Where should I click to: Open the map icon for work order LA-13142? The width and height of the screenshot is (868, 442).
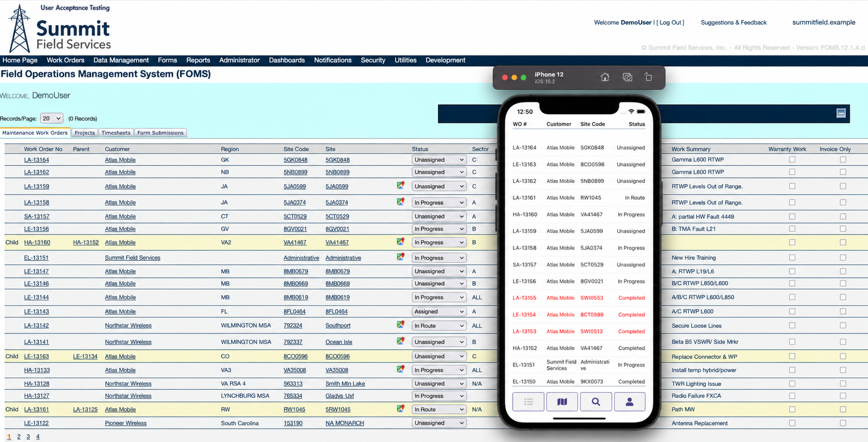400,325
